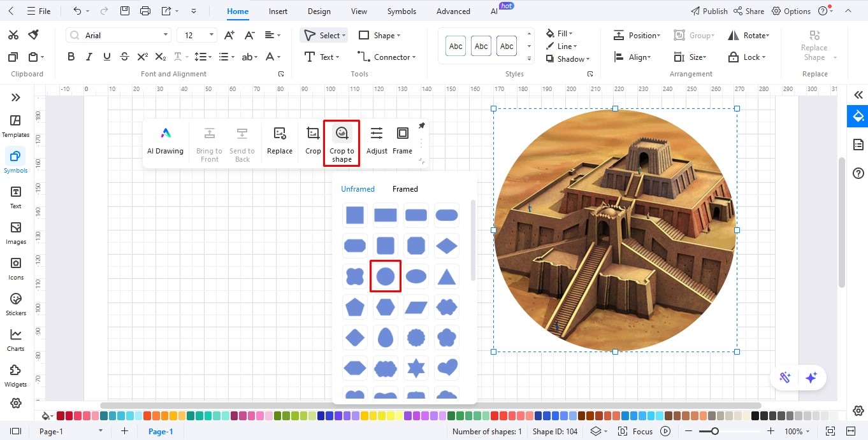This screenshot has height=440, width=868.
Task: Click the Replace image tool
Action: [x=279, y=141]
